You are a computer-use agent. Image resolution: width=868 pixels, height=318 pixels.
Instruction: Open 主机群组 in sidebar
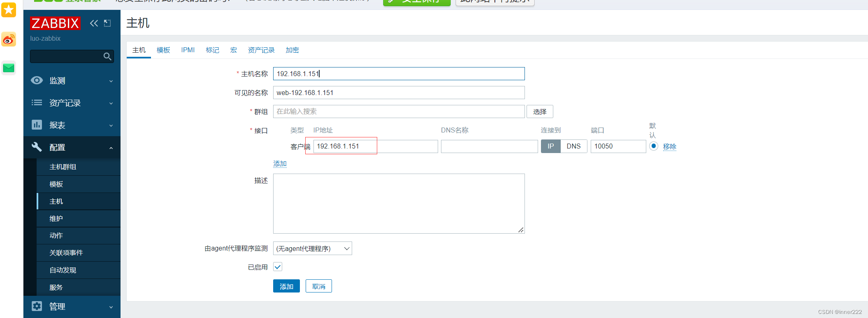pyautogui.click(x=79, y=167)
